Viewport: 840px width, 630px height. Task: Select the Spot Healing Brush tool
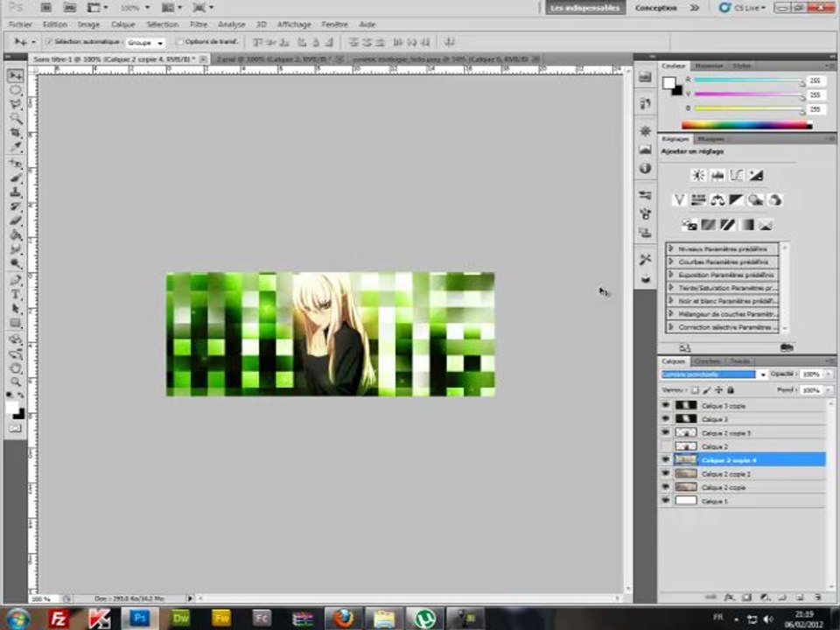click(16, 164)
